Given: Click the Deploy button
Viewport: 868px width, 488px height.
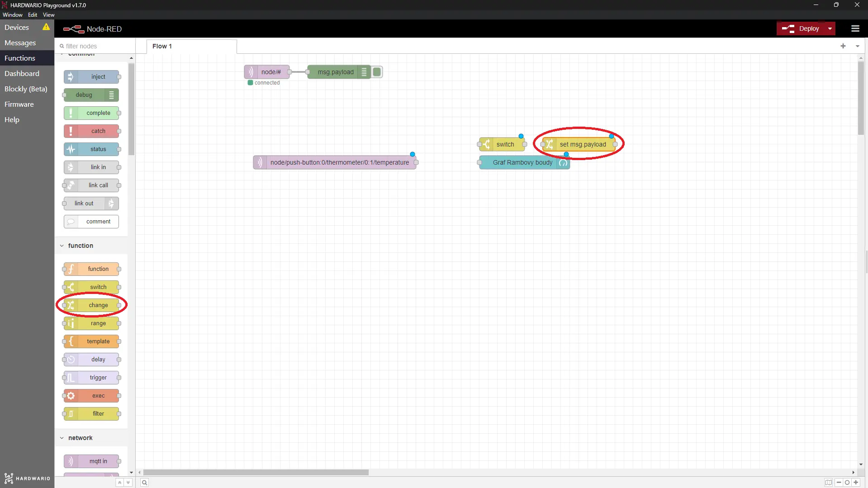Looking at the screenshot, I should 802,28.
